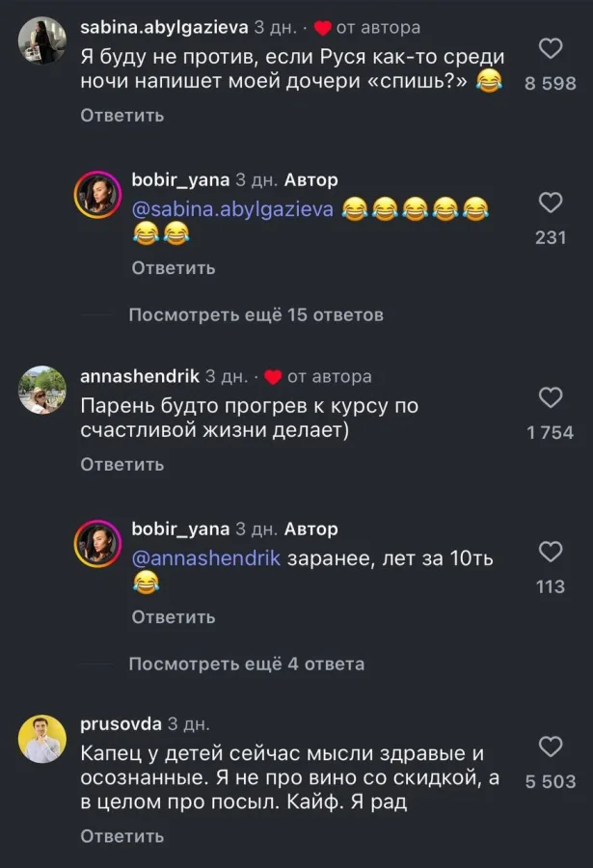Open bobir_yana's avatar in first reply
The height and width of the screenshot is (868, 593).
(97, 197)
